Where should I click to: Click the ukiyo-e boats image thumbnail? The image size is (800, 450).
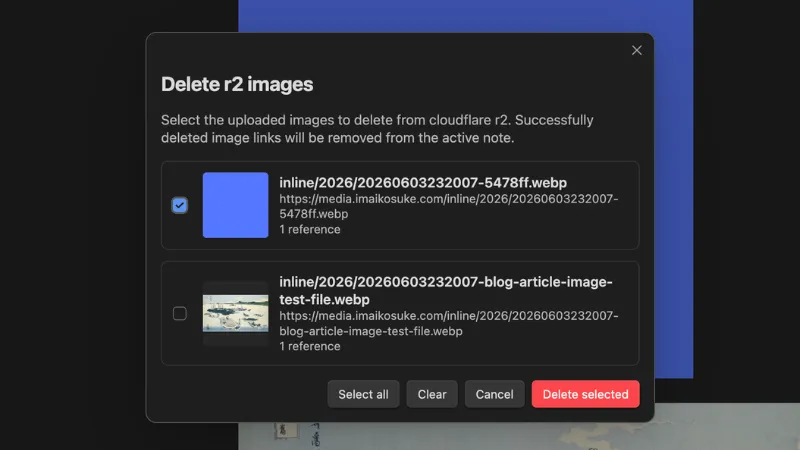click(x=235, y=313)
